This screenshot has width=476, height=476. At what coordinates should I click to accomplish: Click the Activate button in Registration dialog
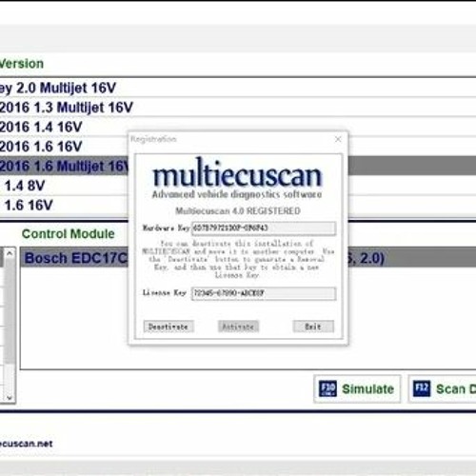(x=238, y=327)
